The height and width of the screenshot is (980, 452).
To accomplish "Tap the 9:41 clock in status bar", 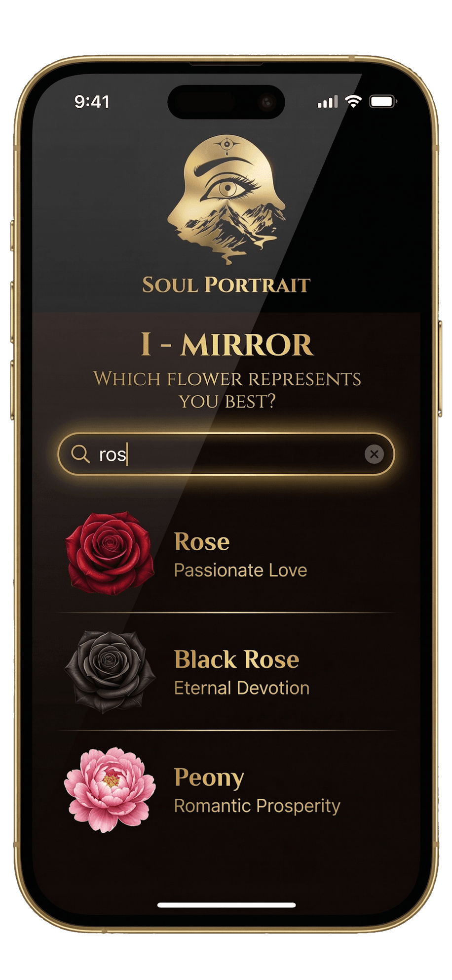I will tap(92, 102).
